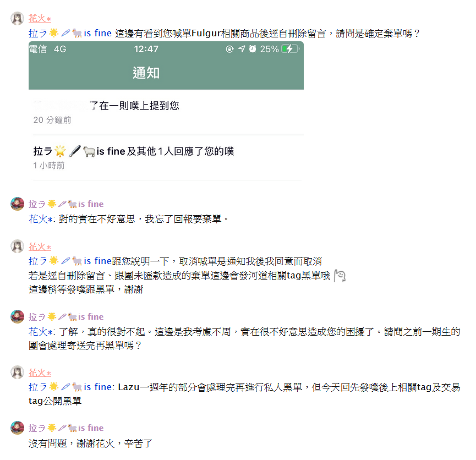Click the ghost emoticon after tag黑單哦

point(340,276)
